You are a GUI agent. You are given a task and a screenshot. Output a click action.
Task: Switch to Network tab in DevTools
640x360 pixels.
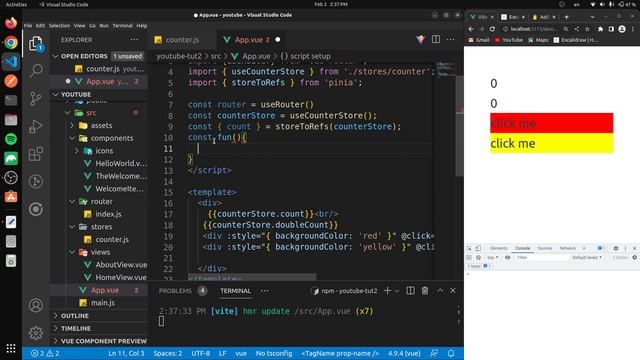click(x=567, y=248)
